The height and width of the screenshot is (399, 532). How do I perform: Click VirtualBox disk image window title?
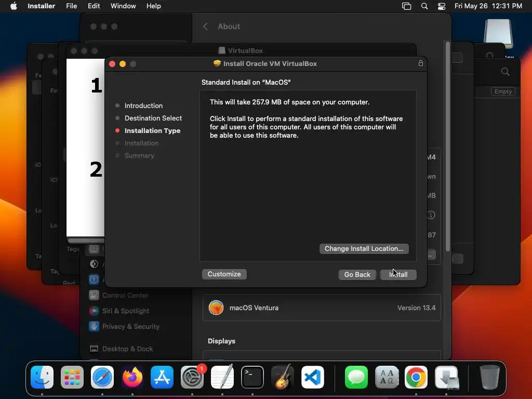click(x=245, y=50)
